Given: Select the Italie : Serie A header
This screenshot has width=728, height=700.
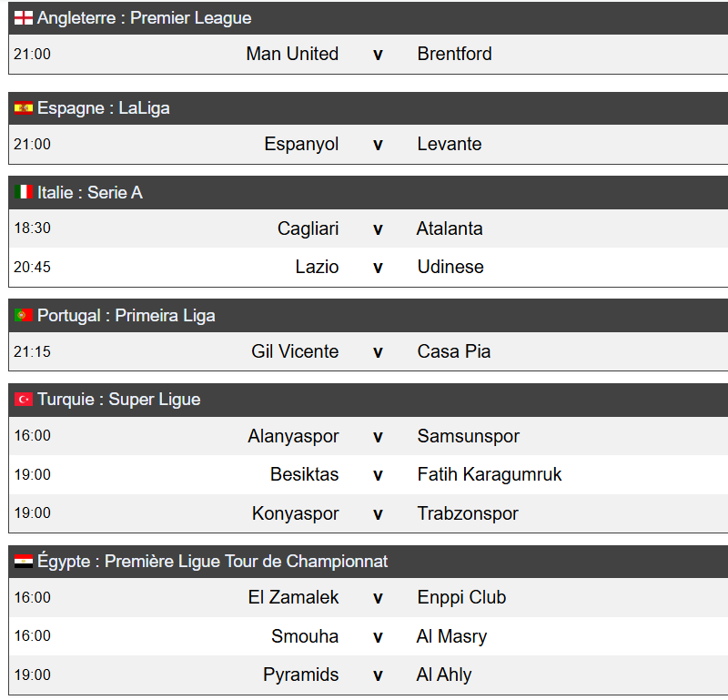Looking at the screenshot, I should point(90,193).
